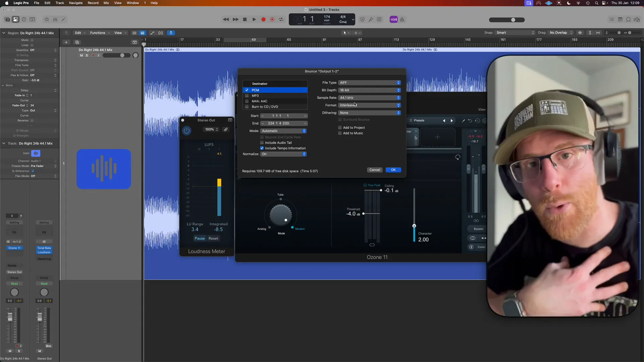Screen dimensions: 644x362
Task: Uncheck Include Tempo Information
Action: click(x=262, y=148)
